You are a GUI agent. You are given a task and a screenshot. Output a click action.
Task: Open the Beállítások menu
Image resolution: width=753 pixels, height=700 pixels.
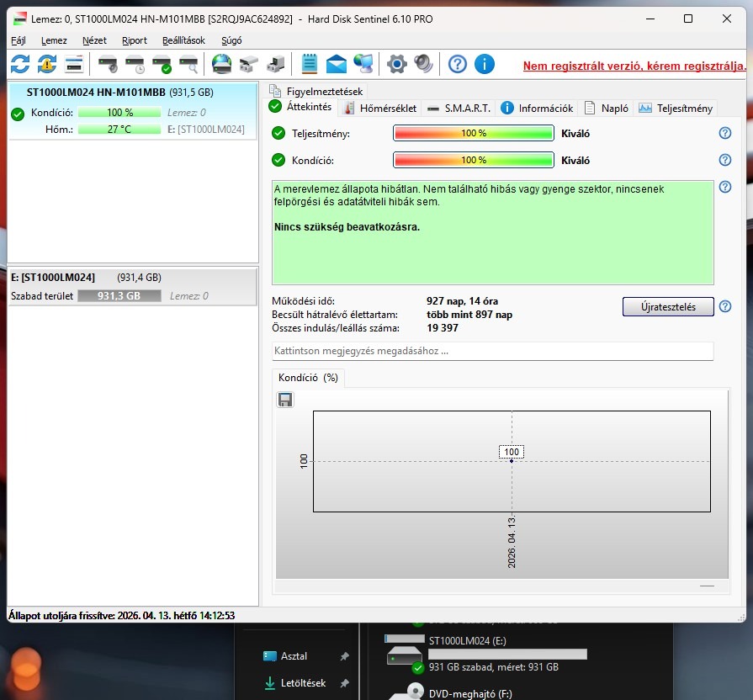pyautogui.click(x=183, y=40)
